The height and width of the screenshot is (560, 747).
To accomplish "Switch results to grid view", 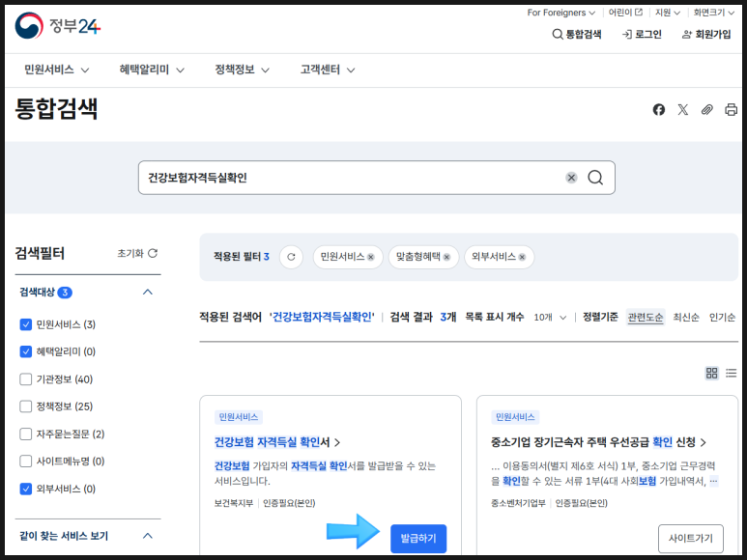I will tap(712, 373).
